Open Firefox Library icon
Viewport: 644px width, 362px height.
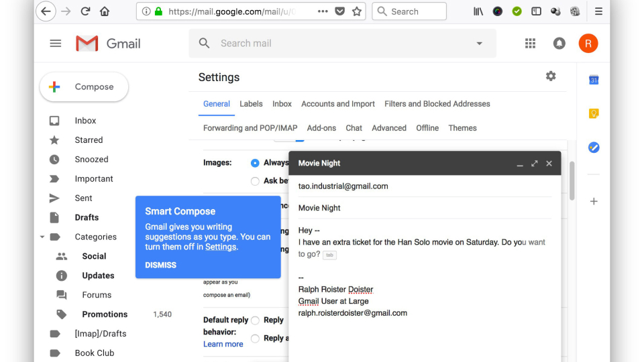tap(478, 11)
